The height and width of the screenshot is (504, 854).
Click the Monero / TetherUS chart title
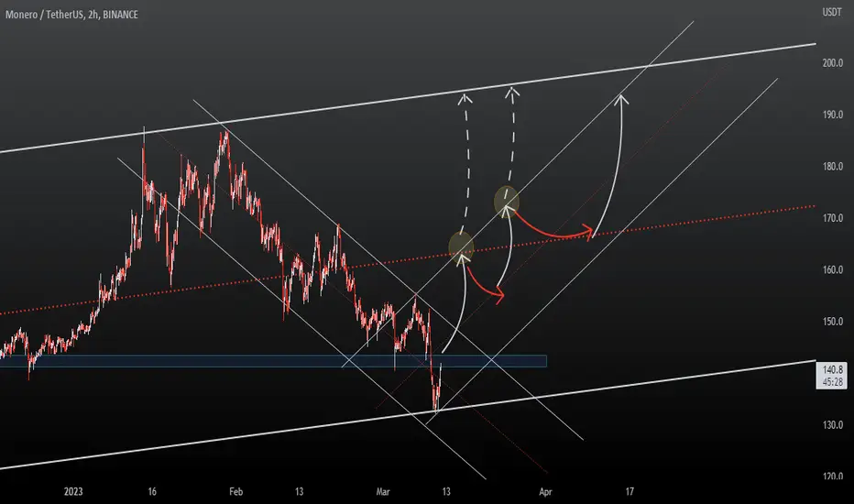tap(71, 15)
